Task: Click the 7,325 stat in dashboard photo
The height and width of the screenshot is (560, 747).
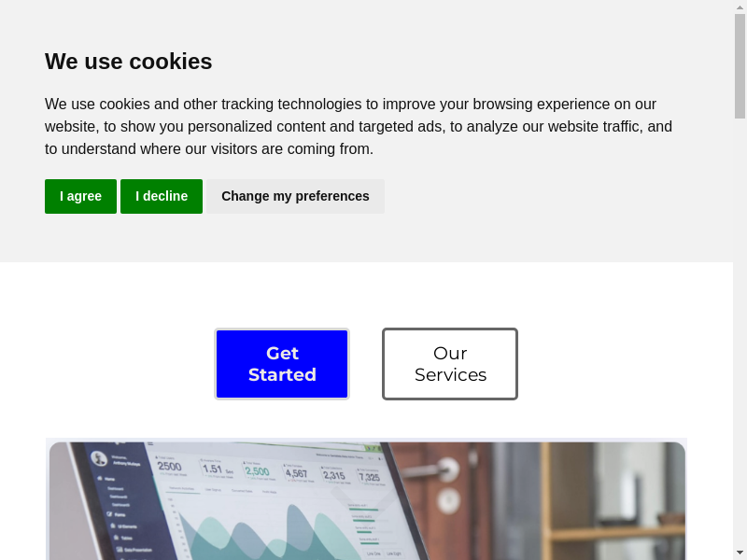Action: tap(370, 477)
